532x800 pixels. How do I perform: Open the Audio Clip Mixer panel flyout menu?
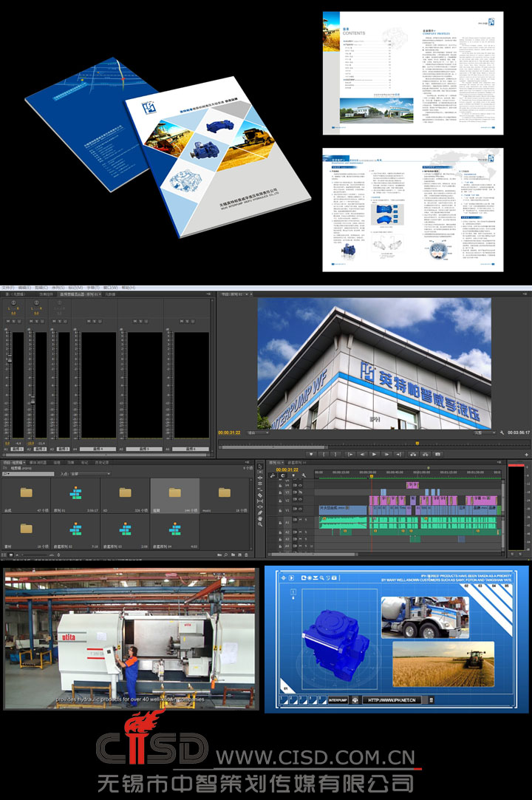point(208,294)
